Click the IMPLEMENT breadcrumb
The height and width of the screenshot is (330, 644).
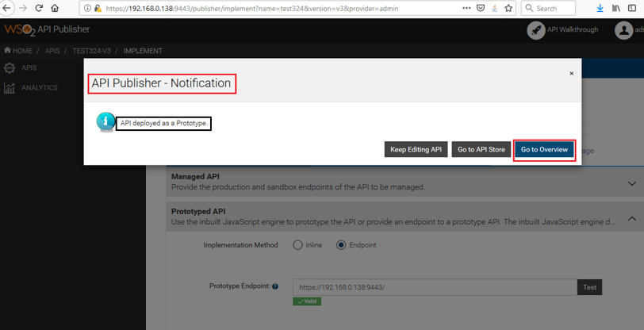pyautogui.click(x=143, y=51)
